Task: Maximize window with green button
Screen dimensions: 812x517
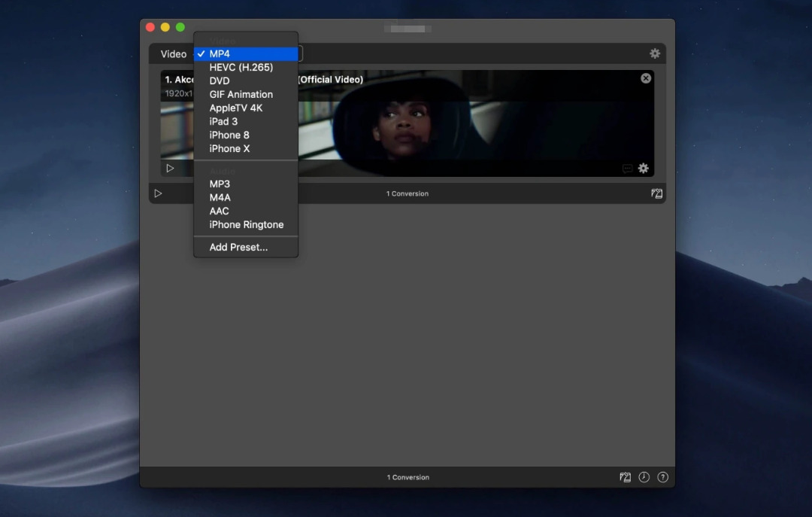Action: point(180,27)
